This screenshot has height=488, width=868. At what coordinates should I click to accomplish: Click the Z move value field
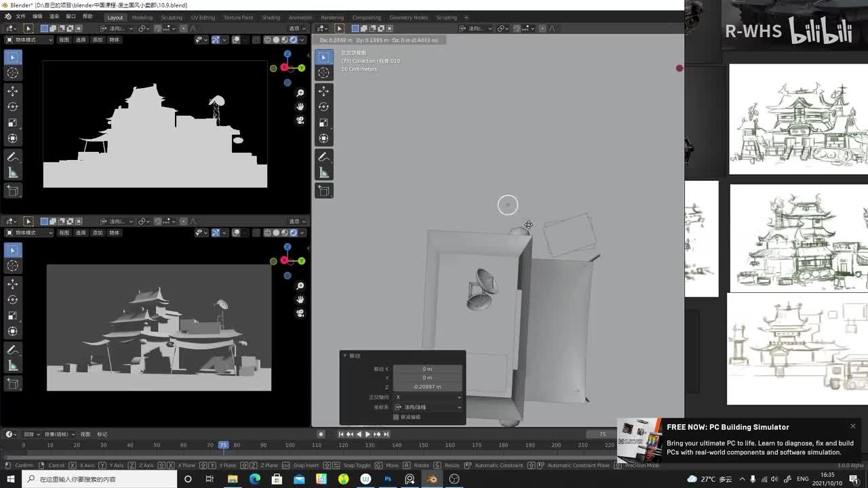pos(428,386)
